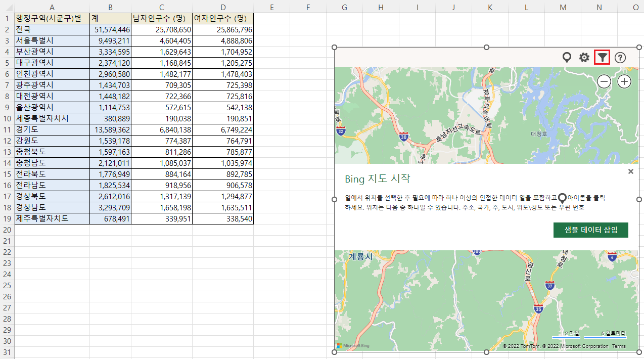Select column B header
Image resolution: width=644 pixels, height=359 pixels.
click(x=111, y=8)
